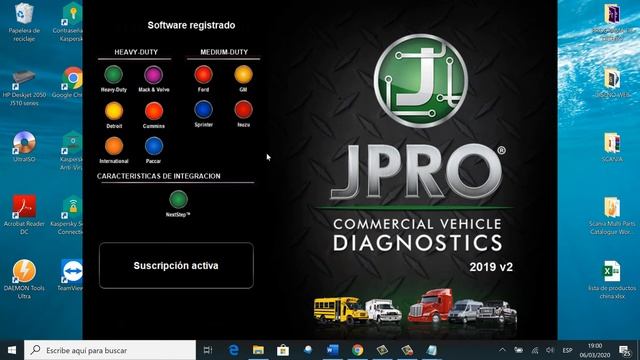Click the red Isuzu indicator light
The width and height of the screenshot is (640, 360).
pyautogui.click(x=243, y=110)
